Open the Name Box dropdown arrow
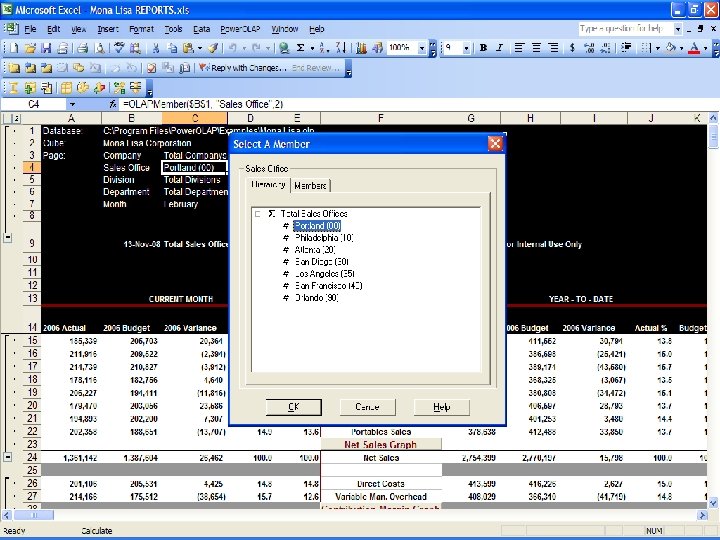The height and width of the screenshot is (540, 720). tap(72, 105)
